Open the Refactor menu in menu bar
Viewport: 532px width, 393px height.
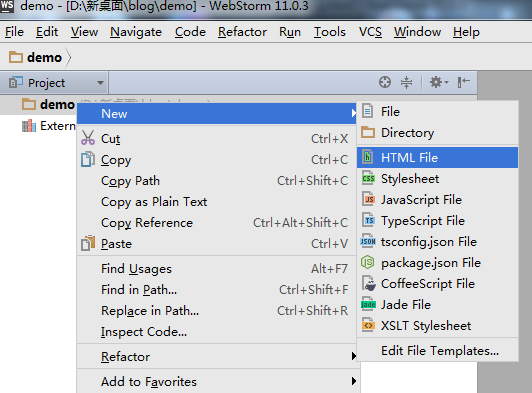tap(242, 32)
